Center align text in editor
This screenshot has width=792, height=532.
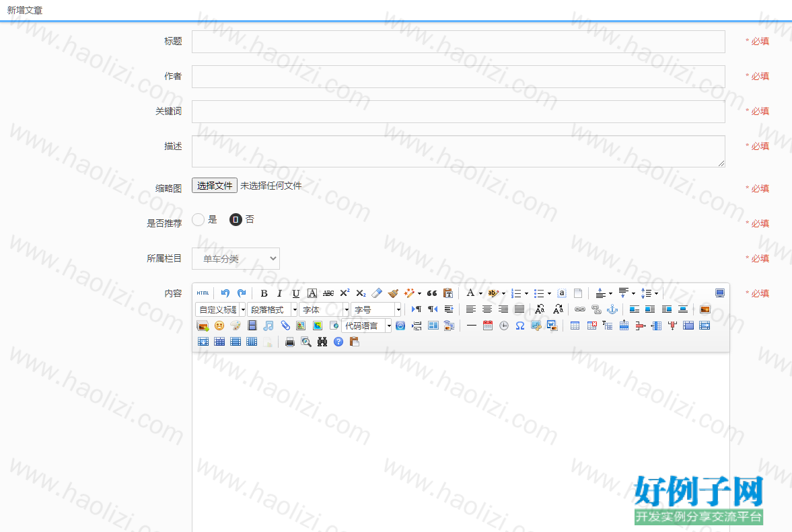tap(487, 309)
